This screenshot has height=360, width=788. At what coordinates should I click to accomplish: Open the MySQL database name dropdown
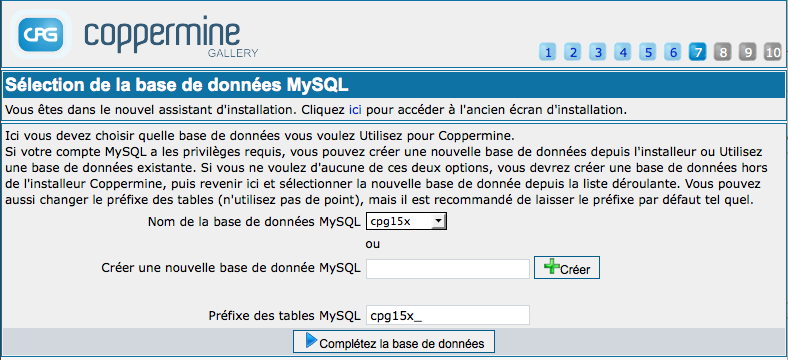(x=407, y=221)
